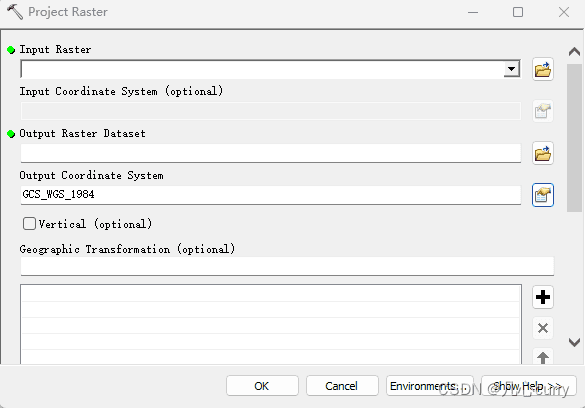Click scroll up chevron of the panel
Image resolution: width=585 pixels, height=408 pixels.
[574, 52]
